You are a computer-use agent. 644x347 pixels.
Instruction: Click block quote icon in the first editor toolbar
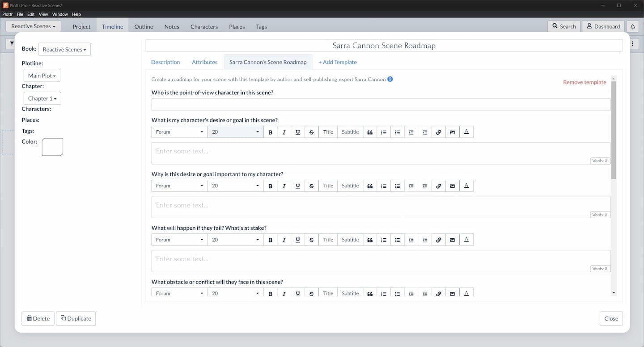pyautogui.click(x=370, y=132)
